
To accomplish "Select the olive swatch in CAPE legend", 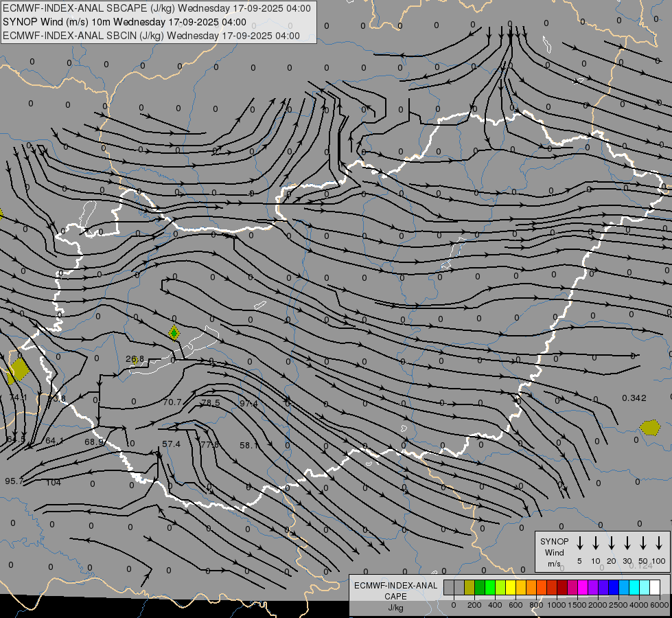I will point(470,587).
